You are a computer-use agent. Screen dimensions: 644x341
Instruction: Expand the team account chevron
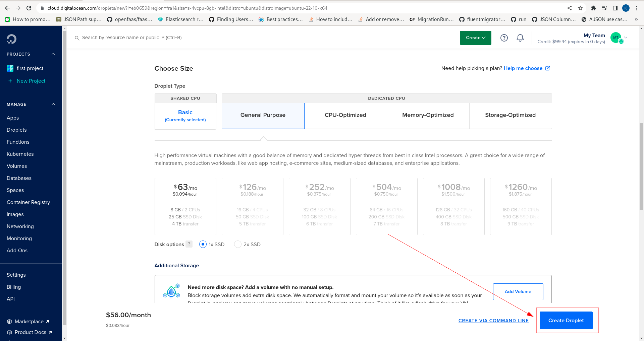point(626,38)
